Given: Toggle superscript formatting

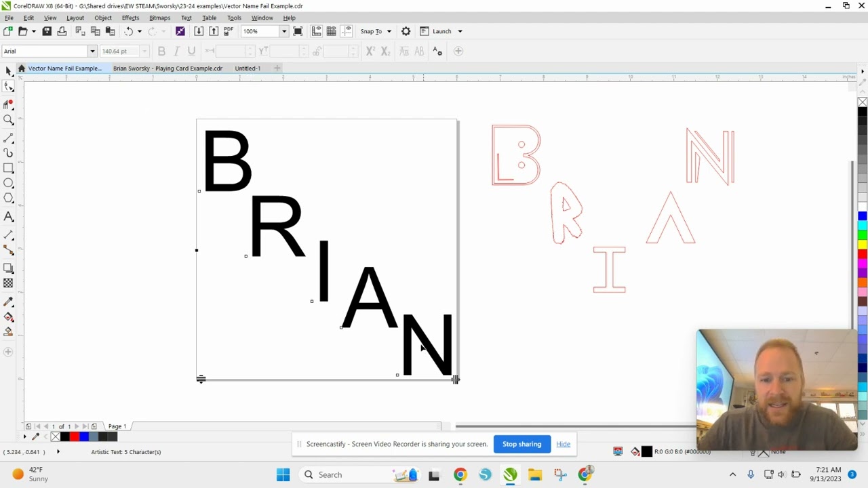Looking at the screenshot, I should 370,51.
